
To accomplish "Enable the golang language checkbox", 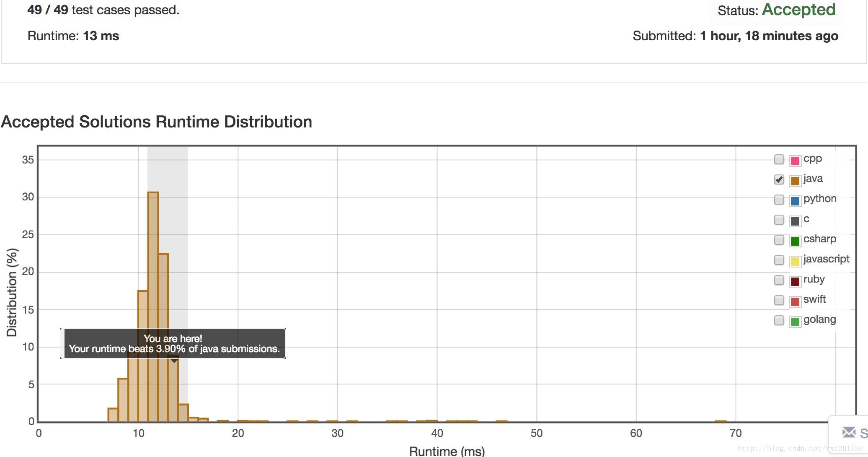I will pyautogui.click(x=779, y=320).
